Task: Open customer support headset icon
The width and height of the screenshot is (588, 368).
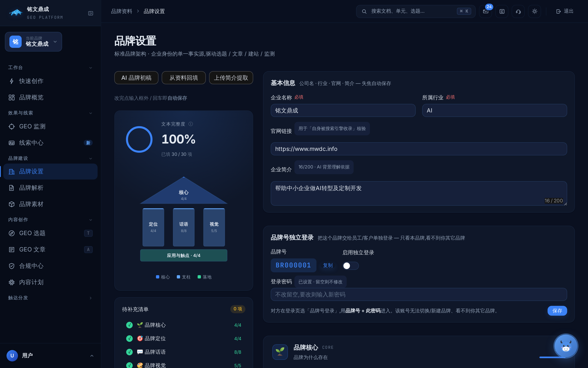Action: pyautogui.click(x=518, y=11)
